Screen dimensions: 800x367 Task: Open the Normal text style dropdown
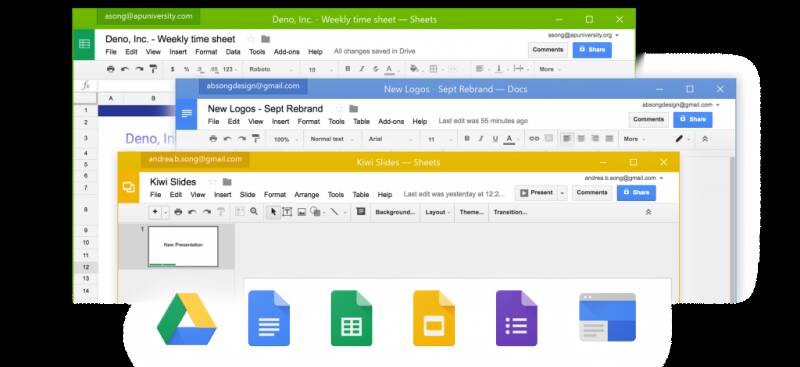(331, 139)
